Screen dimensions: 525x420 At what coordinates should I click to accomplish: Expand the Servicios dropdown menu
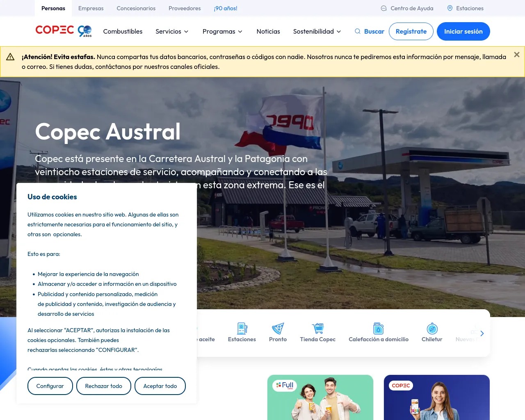coord(172,32)
